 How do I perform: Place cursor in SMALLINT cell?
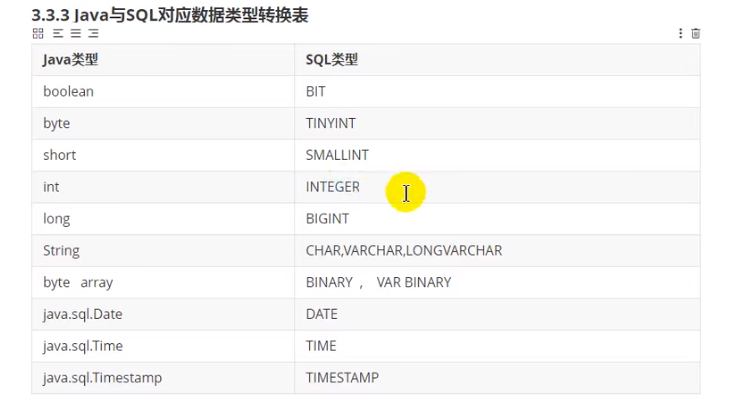point(497,155)
